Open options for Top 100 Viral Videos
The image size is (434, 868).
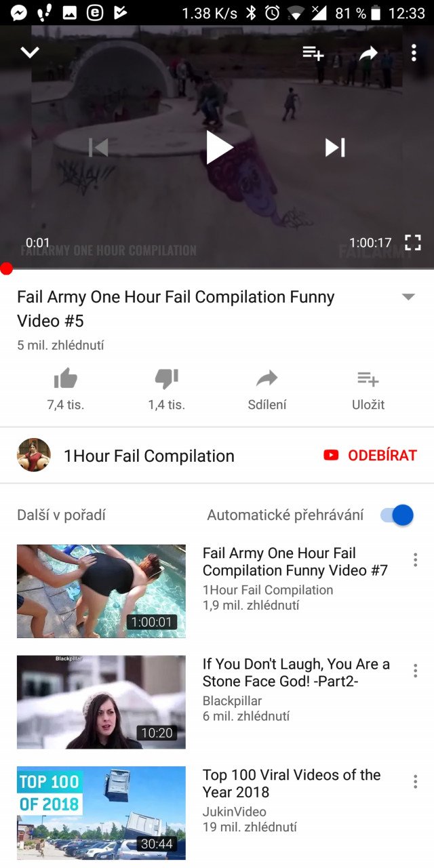pyautogui.click(x=415, y=782)
